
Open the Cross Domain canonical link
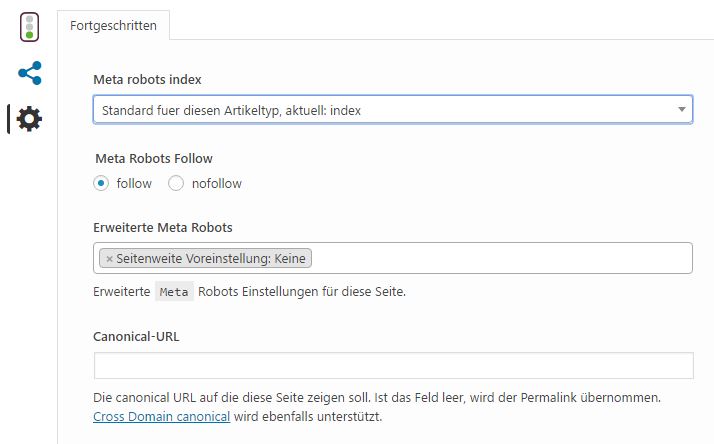tap(161, 417)
